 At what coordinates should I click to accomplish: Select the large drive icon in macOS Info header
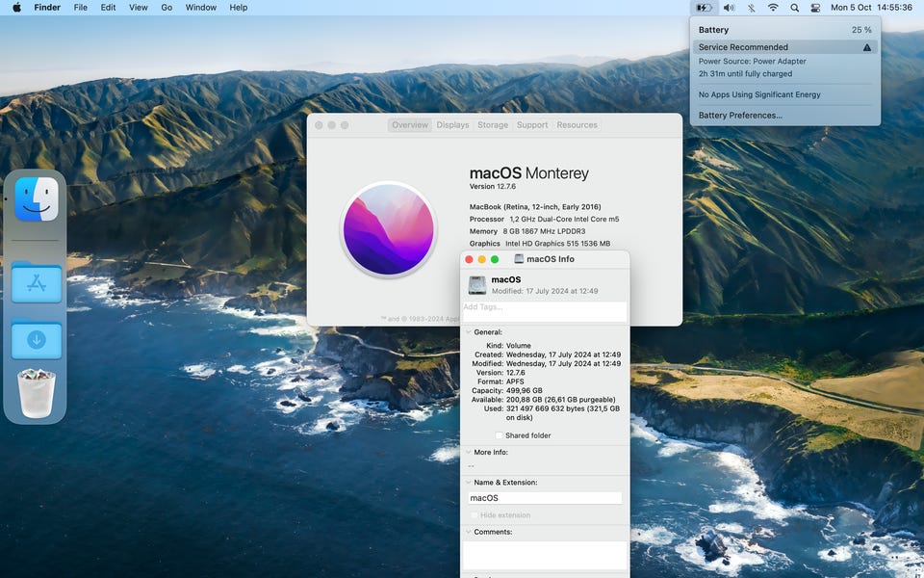pyautogui.click(x=477, y=285)
